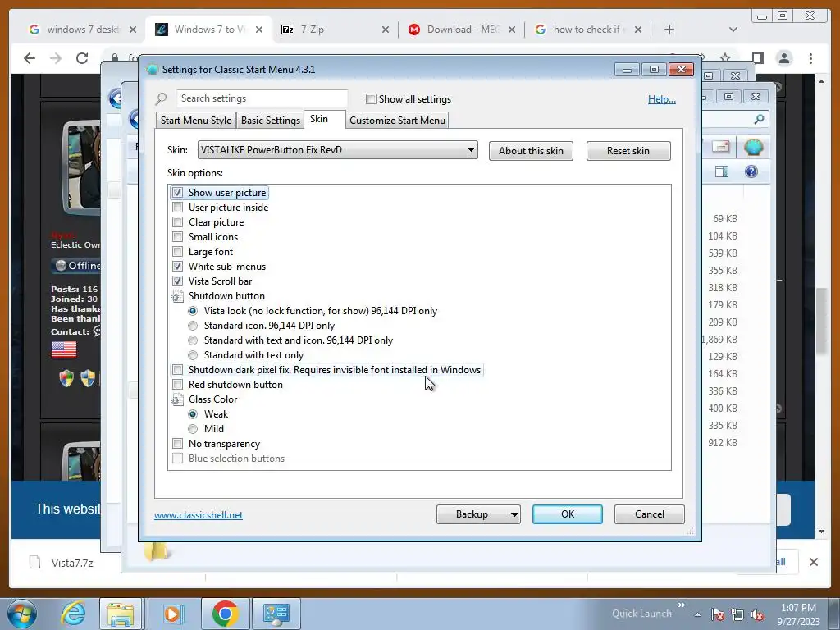Open the Windows Start orb
This screenshot has width=840, height=630.
pyautogui.click(x=22, y=614)
